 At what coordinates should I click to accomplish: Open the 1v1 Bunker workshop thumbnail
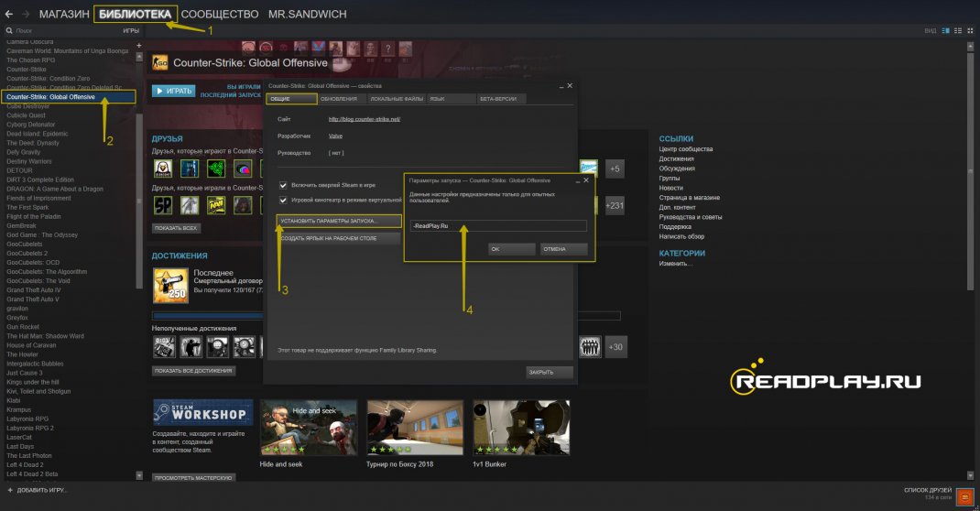[x=521, y=428]
